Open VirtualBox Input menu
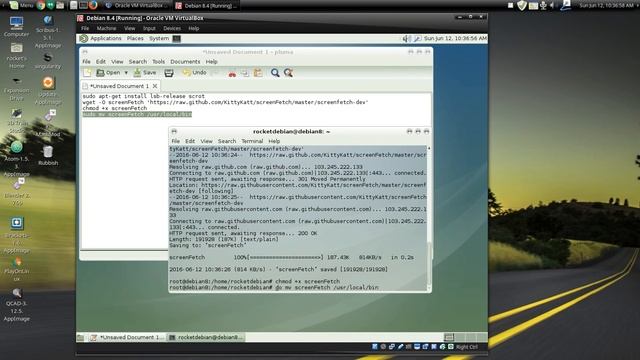This screenshot has width=640, height=360. pos(149,28)
